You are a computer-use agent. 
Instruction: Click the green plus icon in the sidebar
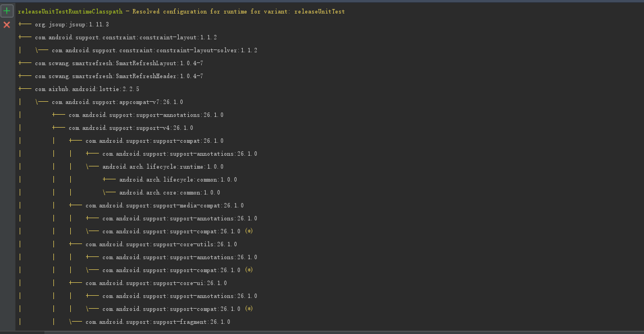pos(7,11)
